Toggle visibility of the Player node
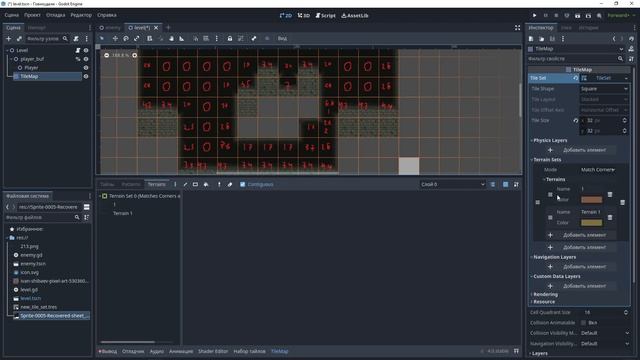Screen dimensions: 640x360 pos(86,68)
